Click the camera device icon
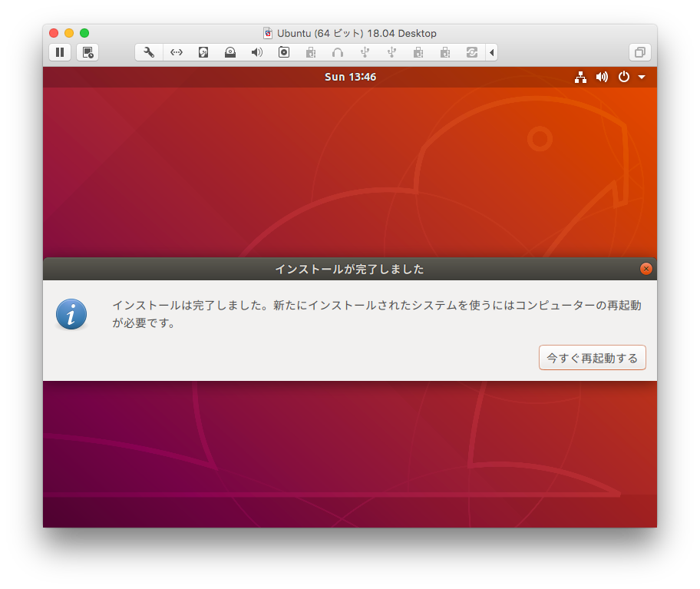The width and height of the screenshot is (700, 589). [284, 52]
